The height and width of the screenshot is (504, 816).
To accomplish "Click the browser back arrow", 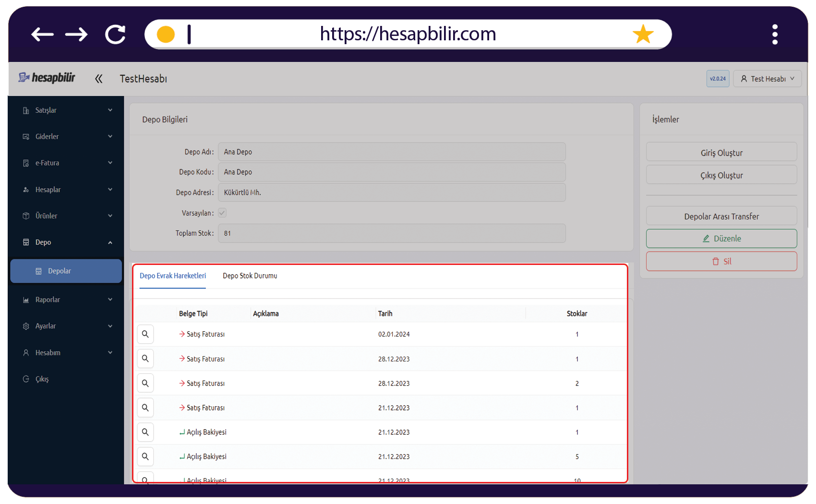I will click(42, 34).
